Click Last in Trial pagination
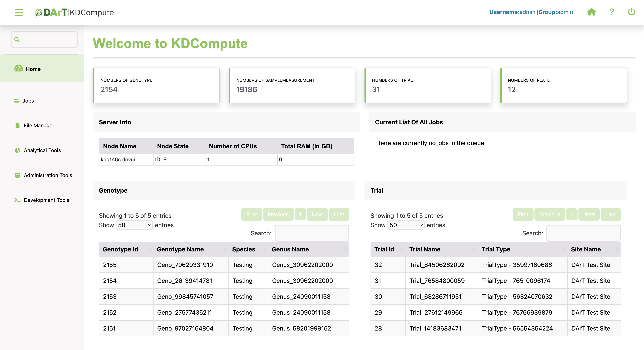 click(610, 214)
